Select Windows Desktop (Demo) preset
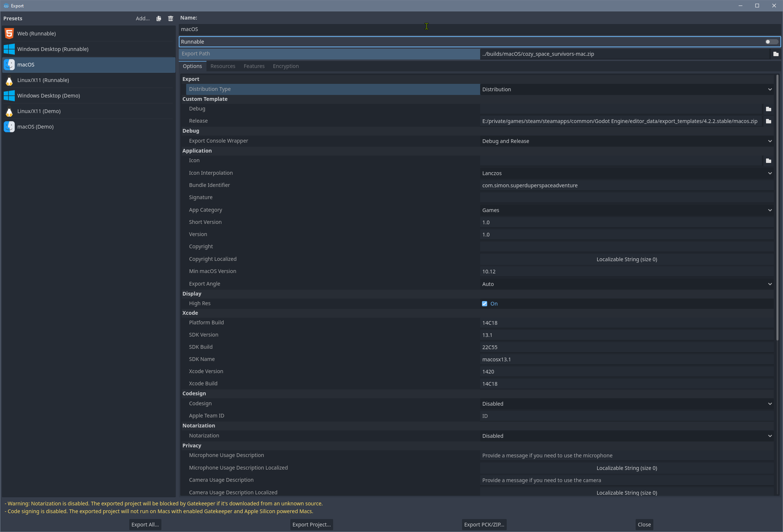Screen dimensions: 783x532 (x=48, y=96)
